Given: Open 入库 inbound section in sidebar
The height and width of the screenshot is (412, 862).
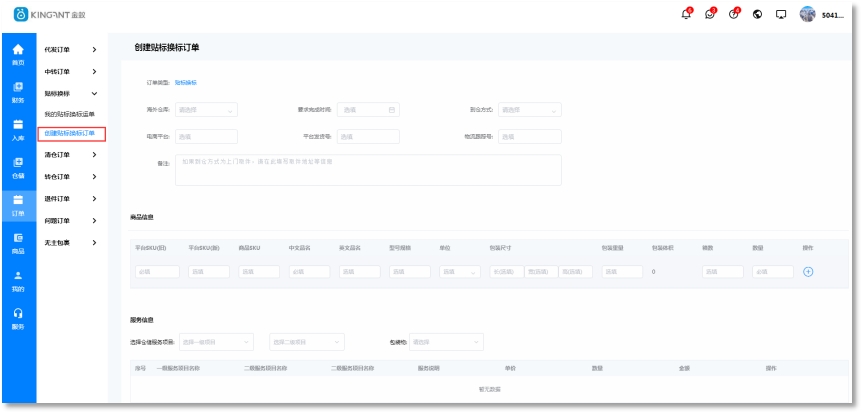Looking at the screenshot, I should tap(18, 130).
